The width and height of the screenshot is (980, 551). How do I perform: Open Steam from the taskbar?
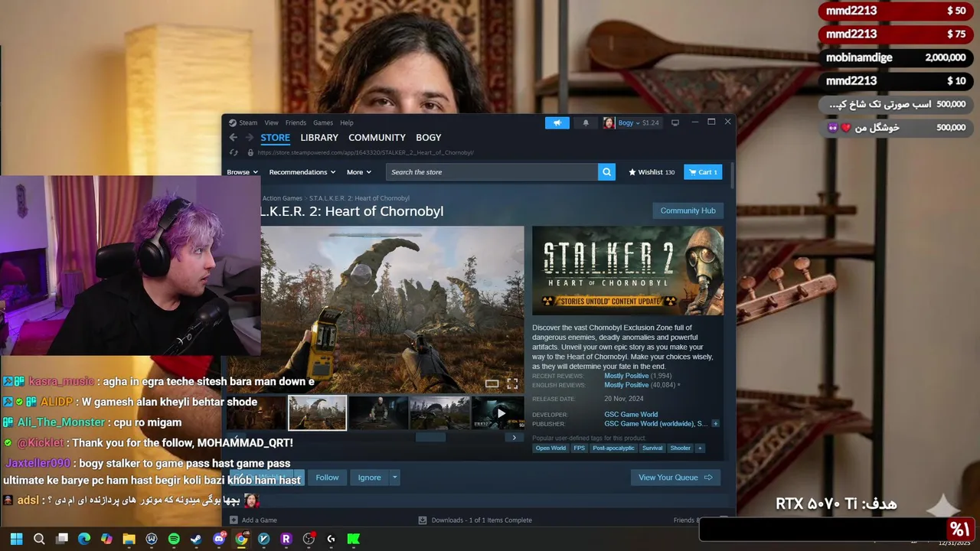[x=196, y=539]
